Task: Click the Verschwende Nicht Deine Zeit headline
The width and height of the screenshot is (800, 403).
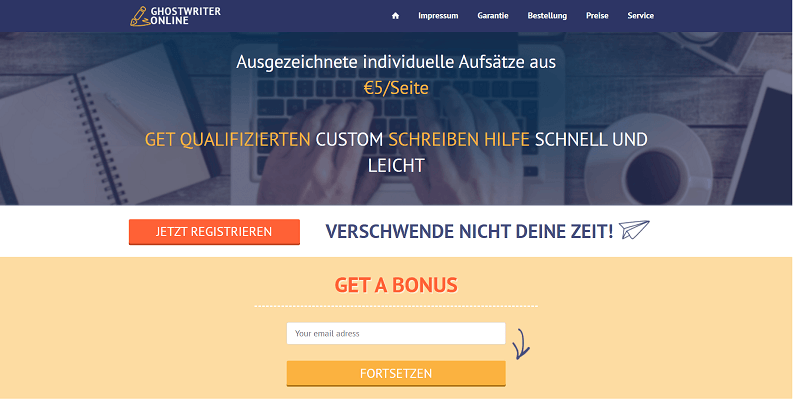Action: [x=469, y=232]
